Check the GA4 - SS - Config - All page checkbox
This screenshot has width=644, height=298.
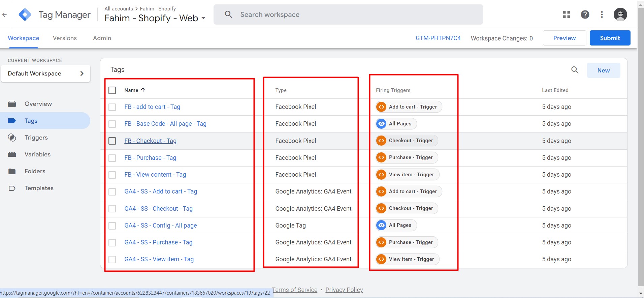(x=112, y=226)
